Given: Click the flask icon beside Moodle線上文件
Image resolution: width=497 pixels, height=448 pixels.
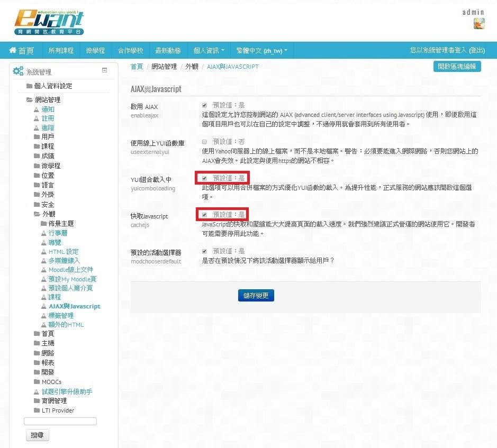Looking at the screenshot, I should click(44, 270).
